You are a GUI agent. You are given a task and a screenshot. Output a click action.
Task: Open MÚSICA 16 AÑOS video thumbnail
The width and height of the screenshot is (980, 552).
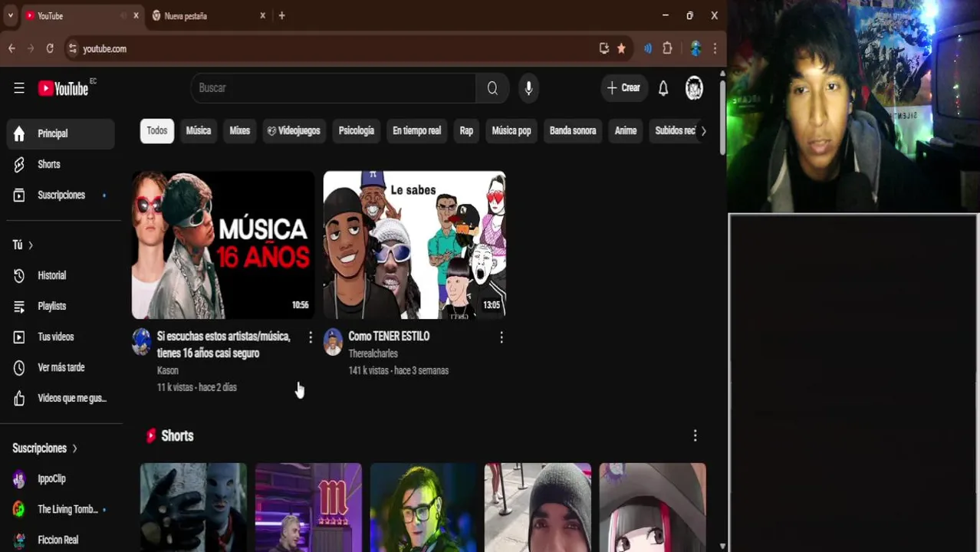click(223, 245)
